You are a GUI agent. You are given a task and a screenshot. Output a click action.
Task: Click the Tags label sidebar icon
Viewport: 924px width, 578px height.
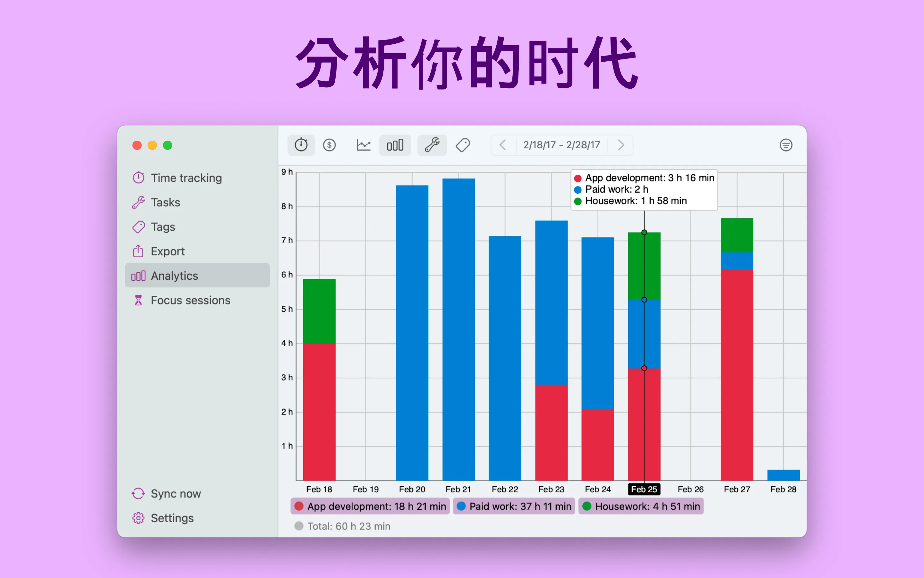(x=138, y=227)
